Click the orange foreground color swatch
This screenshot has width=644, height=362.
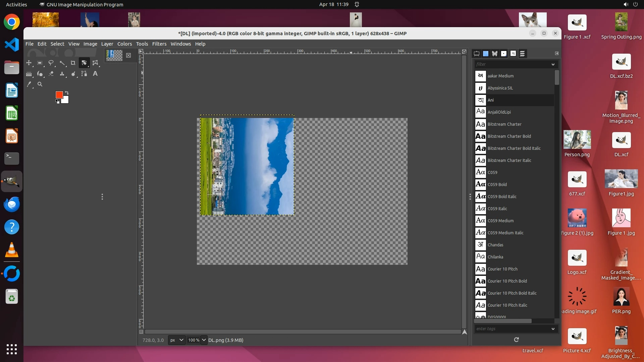(x=59, y=95)
